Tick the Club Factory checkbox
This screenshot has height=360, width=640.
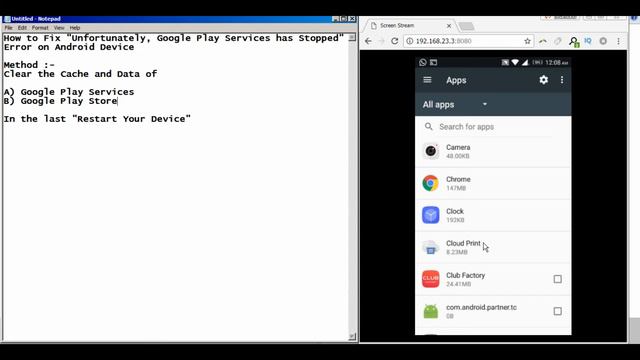pyautogui.click(x=558, y=279)
